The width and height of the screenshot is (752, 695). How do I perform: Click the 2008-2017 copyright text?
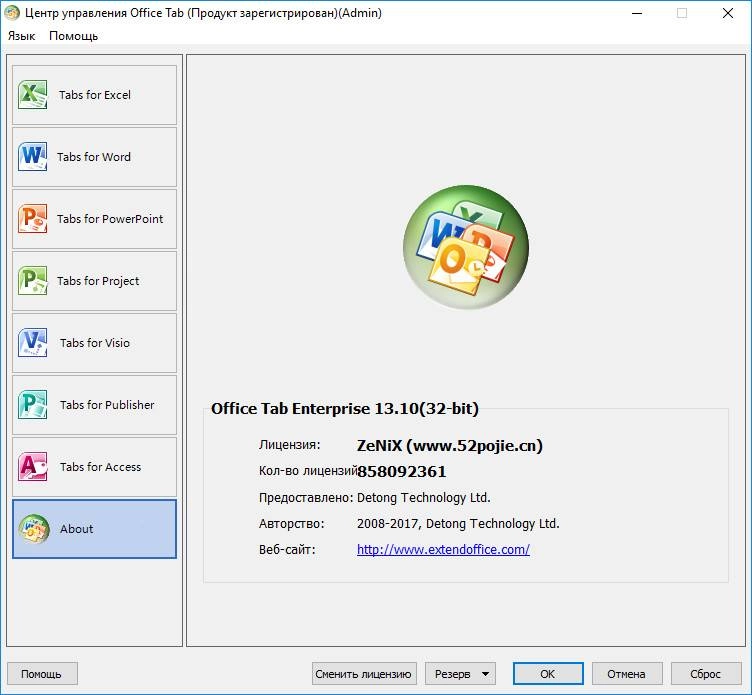pyautogui.click(x=458, y=524)
